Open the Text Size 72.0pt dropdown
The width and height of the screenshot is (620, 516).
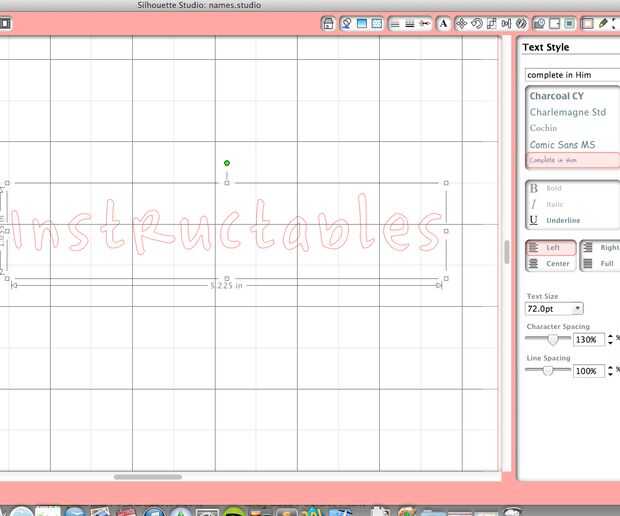pos(554,309)
